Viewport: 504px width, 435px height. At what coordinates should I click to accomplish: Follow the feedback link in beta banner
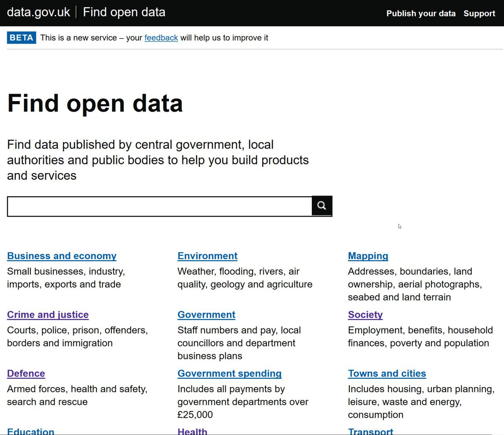point(161,38)
